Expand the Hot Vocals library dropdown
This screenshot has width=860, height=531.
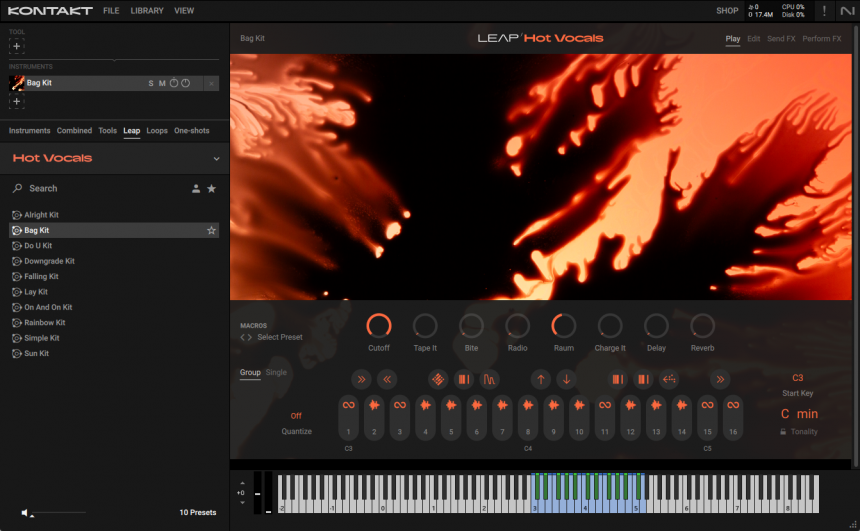coord(216,159)
